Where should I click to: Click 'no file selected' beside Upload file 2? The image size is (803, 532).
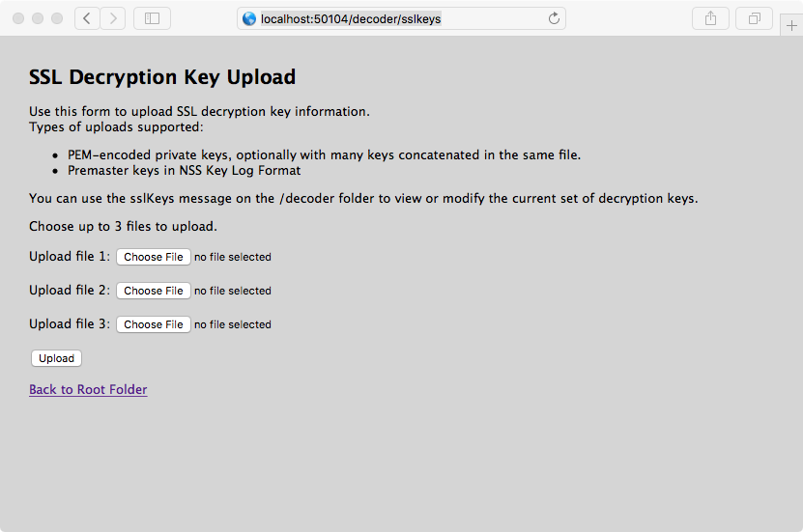click(233, 291)
